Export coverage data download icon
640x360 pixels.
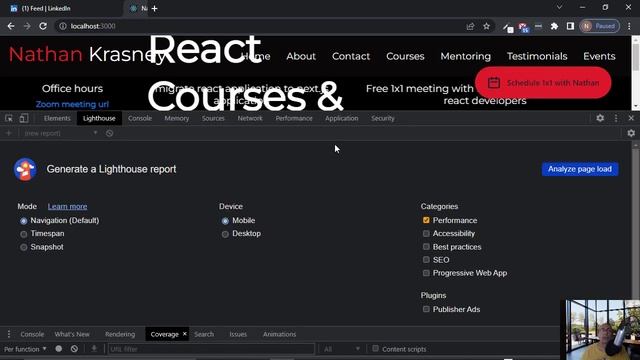[x=94, y=349]
